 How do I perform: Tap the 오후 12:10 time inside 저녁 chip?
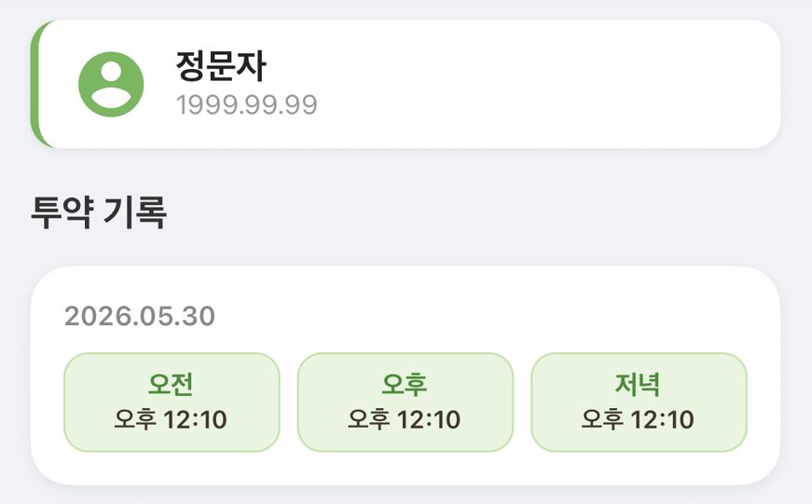point(638,419)
